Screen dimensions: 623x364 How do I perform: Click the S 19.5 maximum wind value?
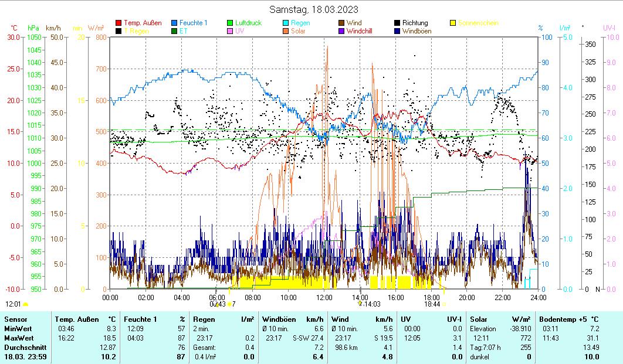(x=384, y=338)
